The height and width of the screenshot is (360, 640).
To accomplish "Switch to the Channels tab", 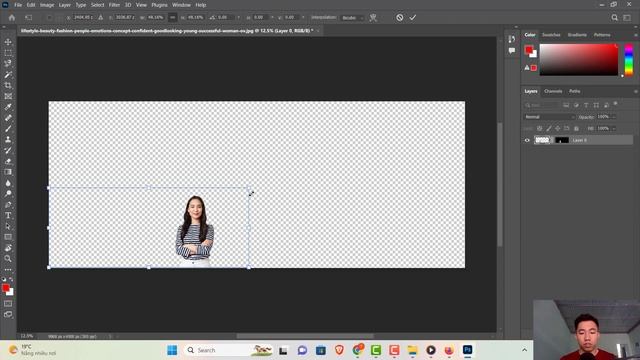I will (553, 91).
